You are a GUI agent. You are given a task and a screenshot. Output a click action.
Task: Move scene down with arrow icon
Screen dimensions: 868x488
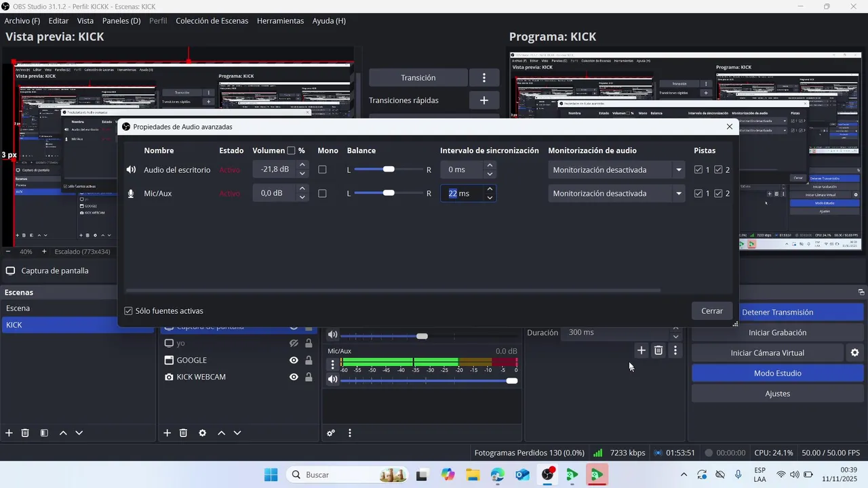(x=79, y=433)
